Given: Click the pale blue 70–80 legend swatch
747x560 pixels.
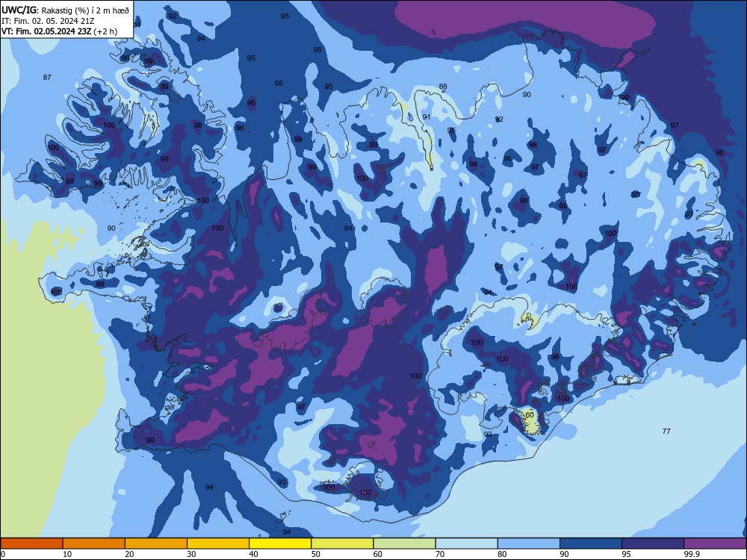Looking at the screenshot, I should click(467, 544).
